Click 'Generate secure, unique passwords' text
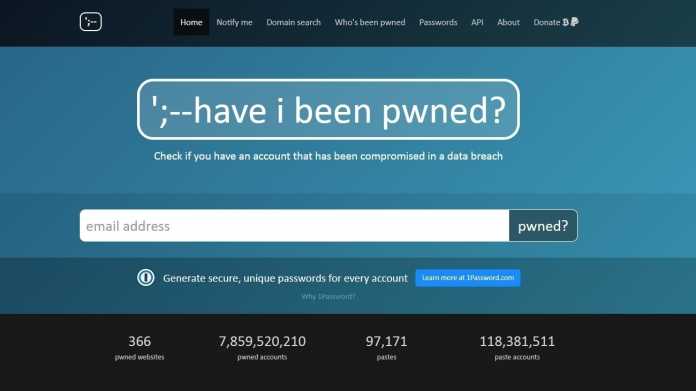The image size is (696, 391). click(285, 278)
